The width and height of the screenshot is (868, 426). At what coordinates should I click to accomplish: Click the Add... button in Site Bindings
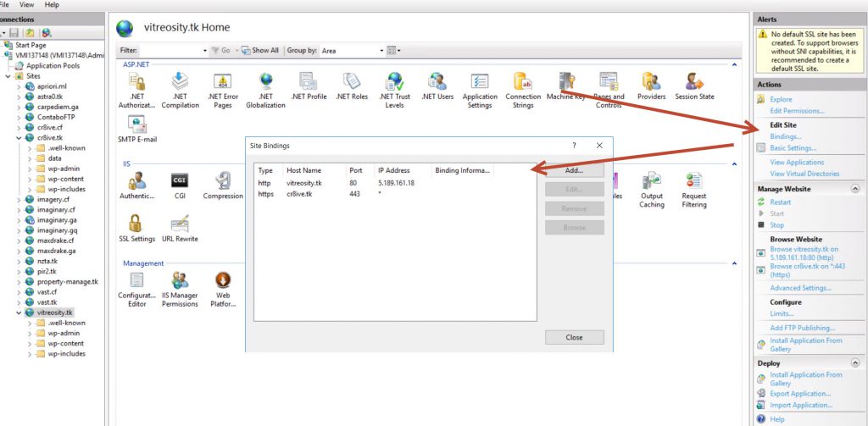574,170
